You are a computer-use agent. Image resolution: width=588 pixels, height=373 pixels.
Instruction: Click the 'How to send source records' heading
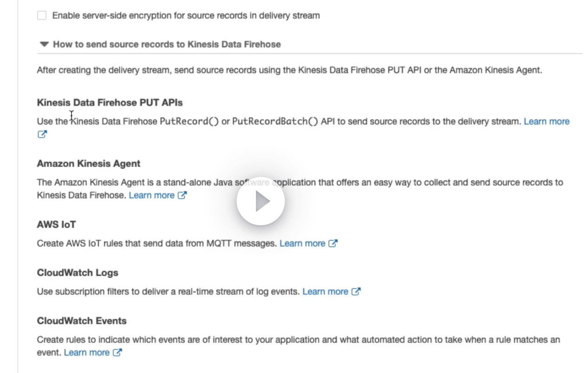[x=167, y=45]
